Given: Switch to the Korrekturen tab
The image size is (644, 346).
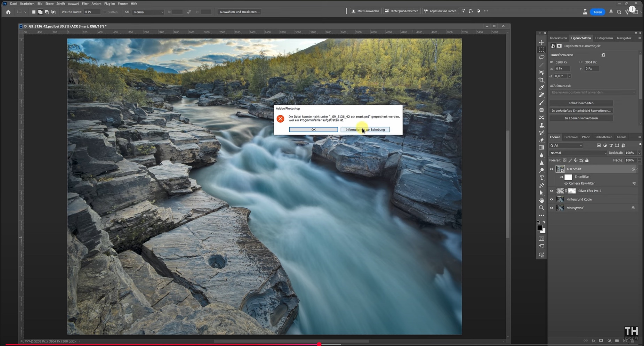Looking at the screenshot, I should (x=559, y=38).
